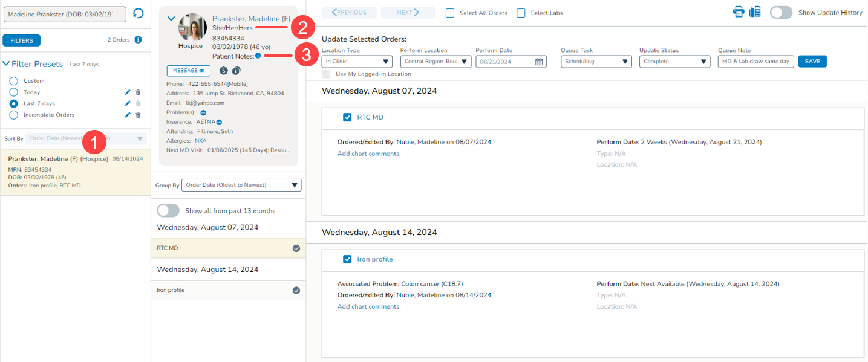Open the Group By order date dropdown
The height and width of the screenshot is (362, 868).
(241, 185)
